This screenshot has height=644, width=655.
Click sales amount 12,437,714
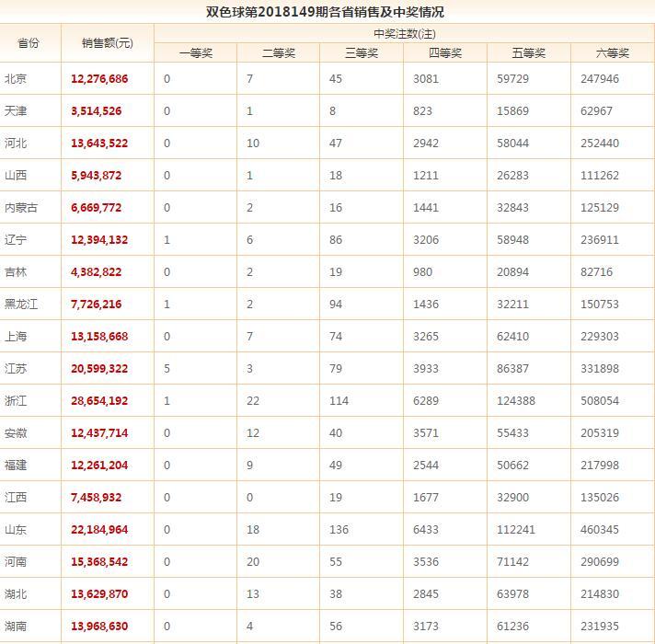click(x=99, y=433)
